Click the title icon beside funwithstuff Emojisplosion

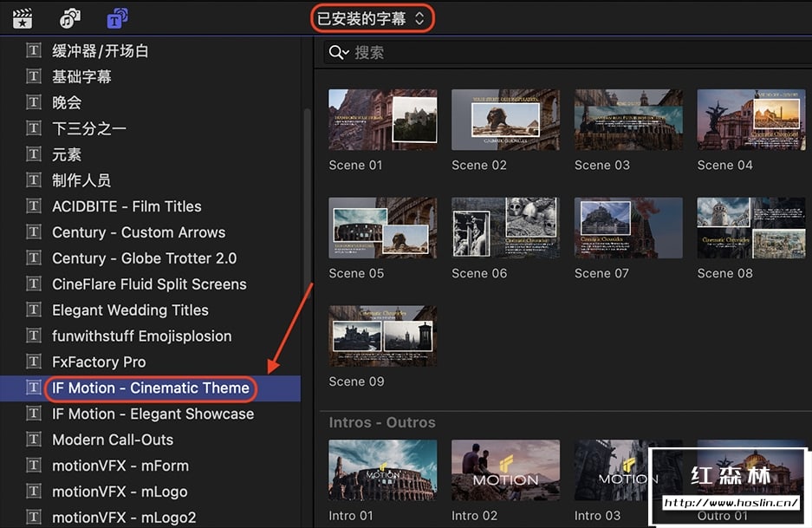34,336
